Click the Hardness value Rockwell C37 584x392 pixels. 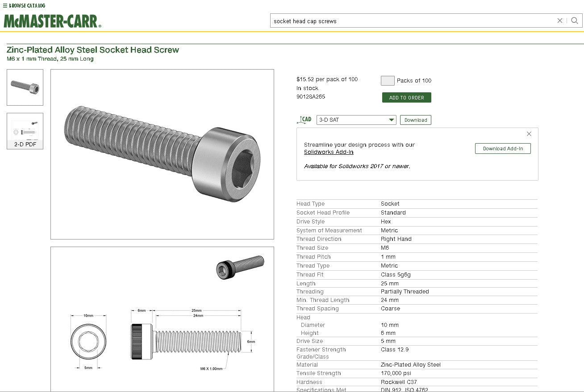pyautogui.click(x=399, y=382)
